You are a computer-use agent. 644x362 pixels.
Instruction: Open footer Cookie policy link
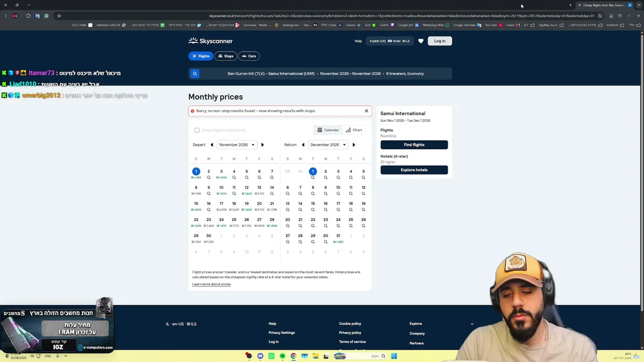click(350, 324)
